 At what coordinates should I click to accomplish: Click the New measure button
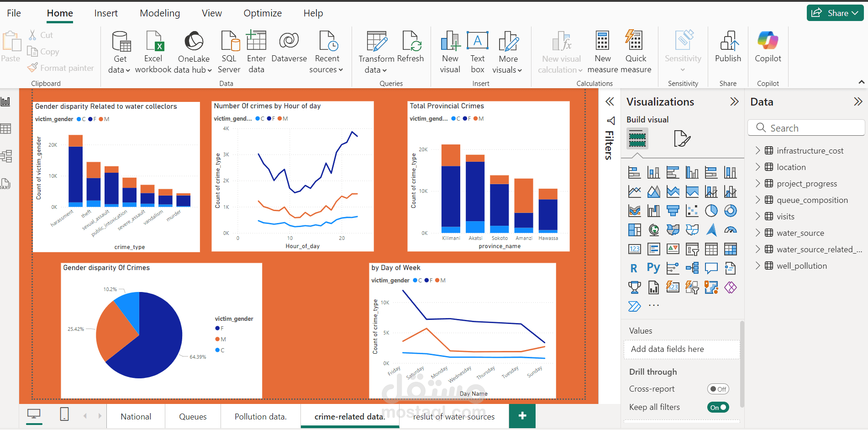point(603,52)
